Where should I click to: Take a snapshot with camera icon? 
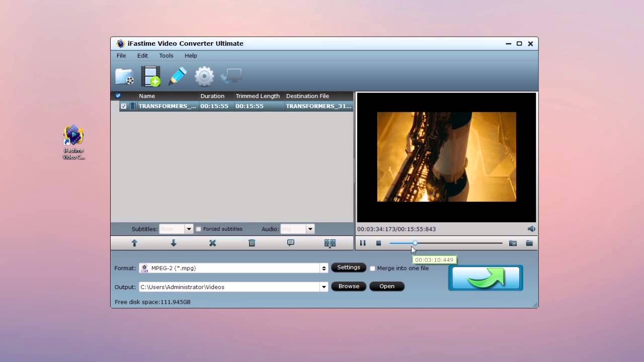coord(513,243)
